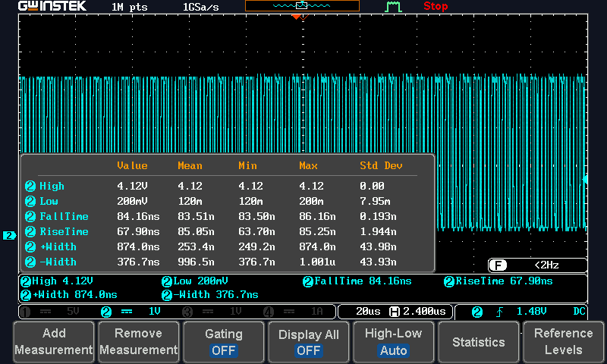Click the channel 1 indicator at 5V
The image size is (607, 364).
coord(53,312)
